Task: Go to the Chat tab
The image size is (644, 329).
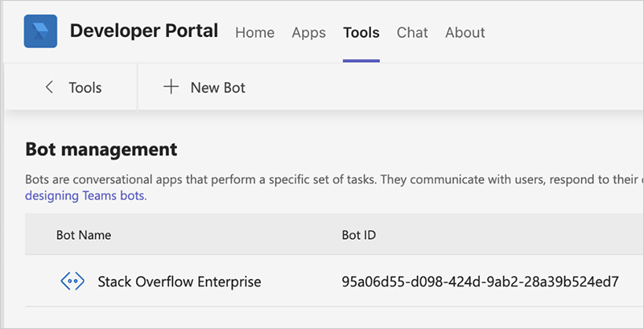Action: 412,33
